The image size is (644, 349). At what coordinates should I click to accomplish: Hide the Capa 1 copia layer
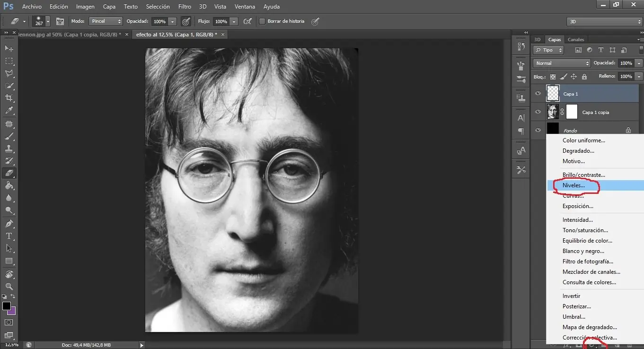[538, 112]
